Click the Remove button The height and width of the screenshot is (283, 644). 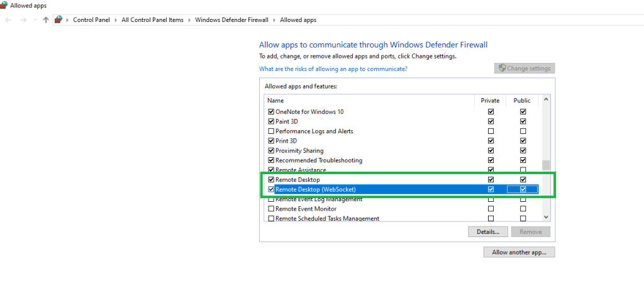click(x=531, y=231)
